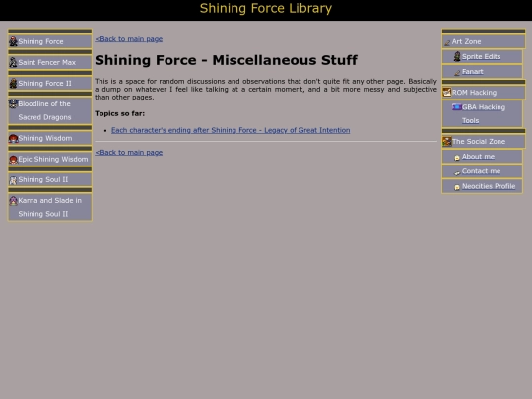Open The Social Zone menu heading
This screenshot has width=532, height=399.
[484, 141]
